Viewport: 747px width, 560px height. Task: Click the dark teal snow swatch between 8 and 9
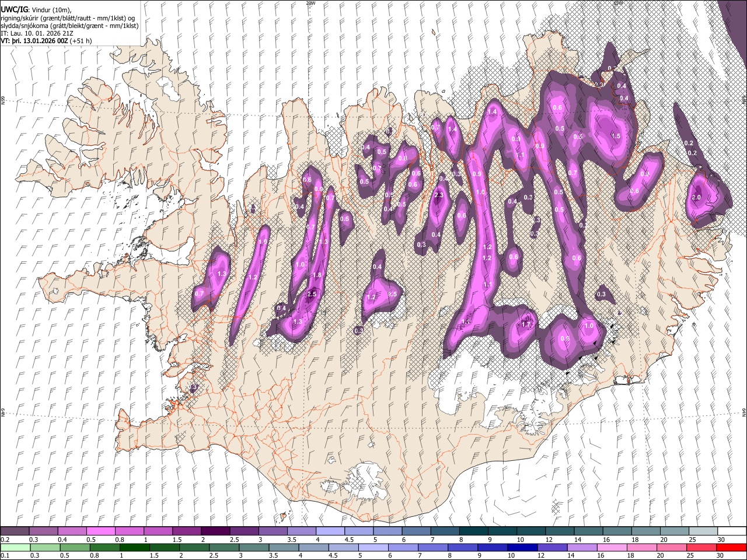click(473, 531)
